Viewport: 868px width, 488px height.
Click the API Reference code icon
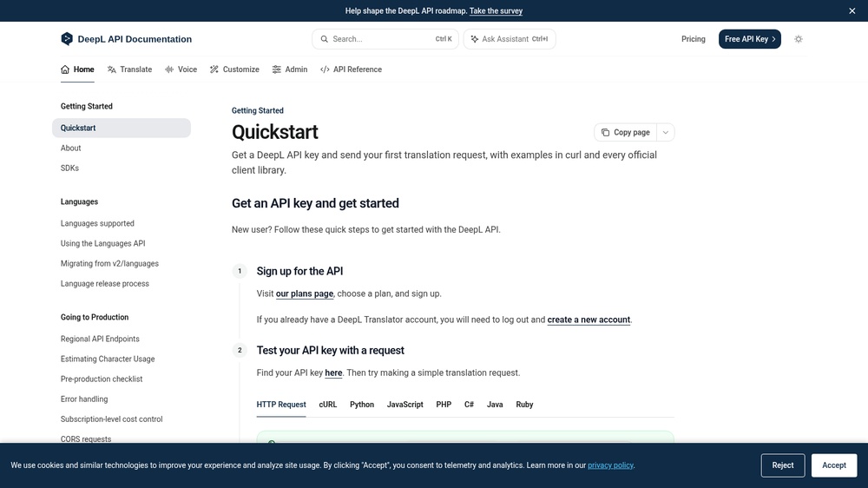click(325, 69)
